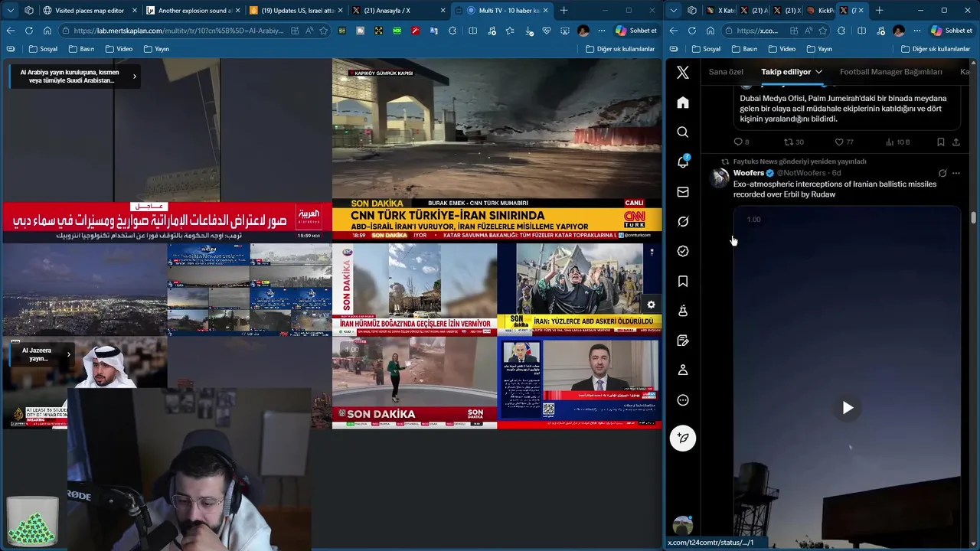This screenshot has width=980, height=551.
Task: Refresh the X browser window
Action: (692, 31)
